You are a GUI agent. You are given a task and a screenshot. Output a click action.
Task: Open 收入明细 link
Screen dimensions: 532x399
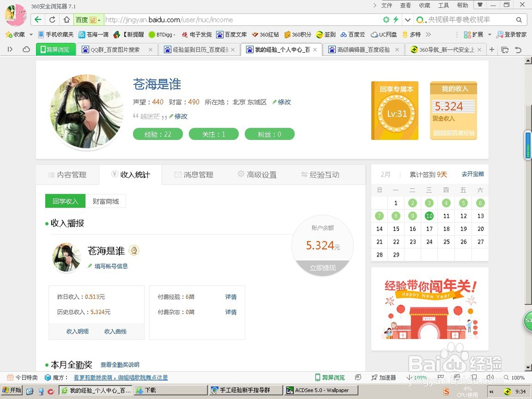77,331
